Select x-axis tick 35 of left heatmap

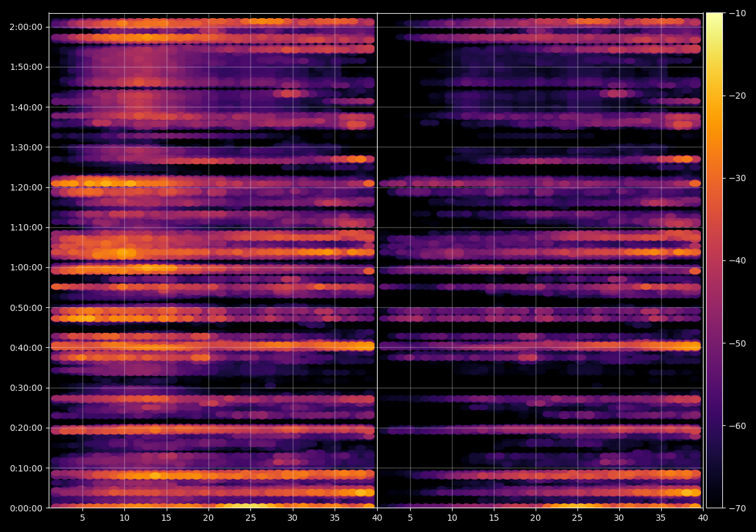coord(335,518)
